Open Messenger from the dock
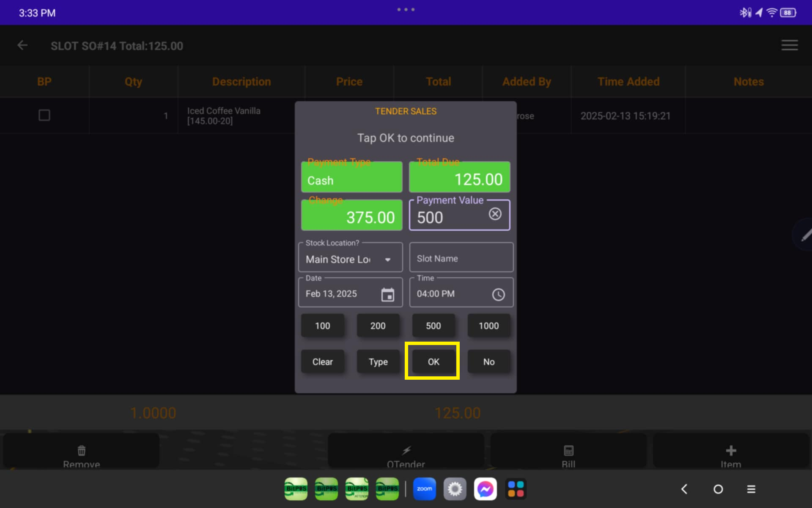The width and height of the screenshot is (812, 508). 485,489
